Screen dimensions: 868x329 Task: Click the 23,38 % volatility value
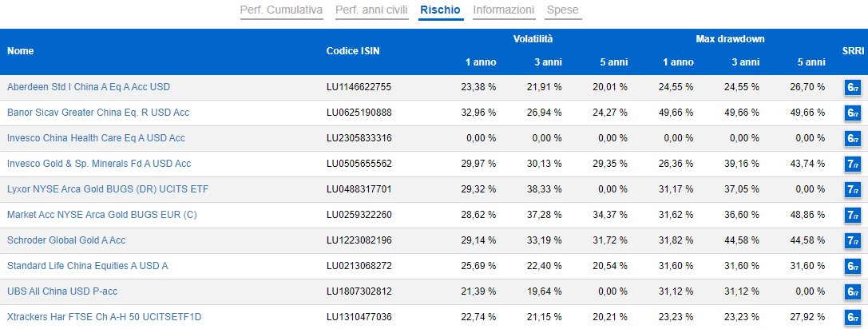[x=478, y=87]
